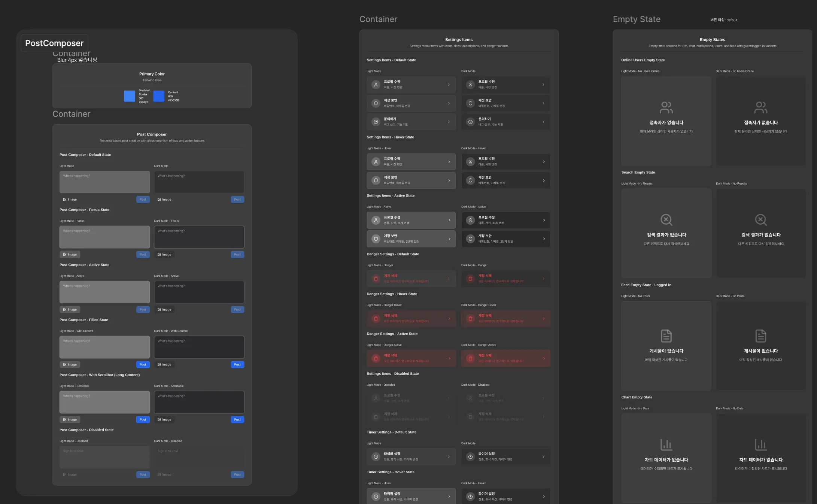The height and width of the screenshot is (504, 817).
Task: Click the trash icon in Light Mode Danger default item
Action: (x=376, y=279)
